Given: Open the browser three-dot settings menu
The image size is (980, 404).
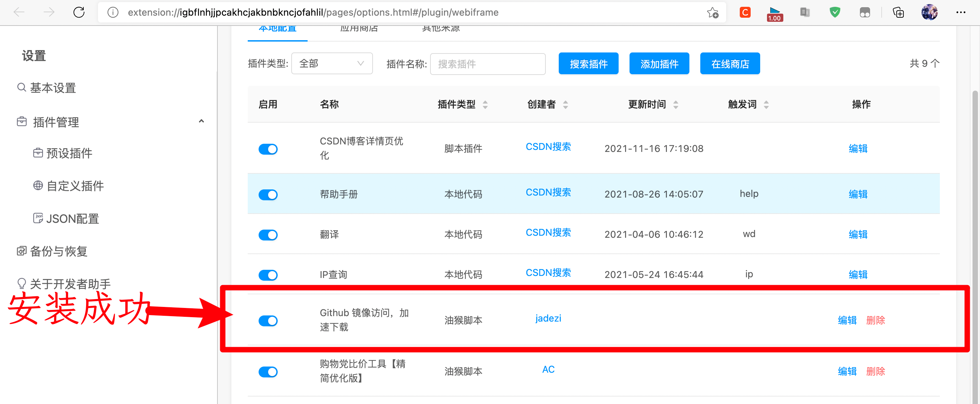Looking at the screenshot, I should [x=961, y=12].
